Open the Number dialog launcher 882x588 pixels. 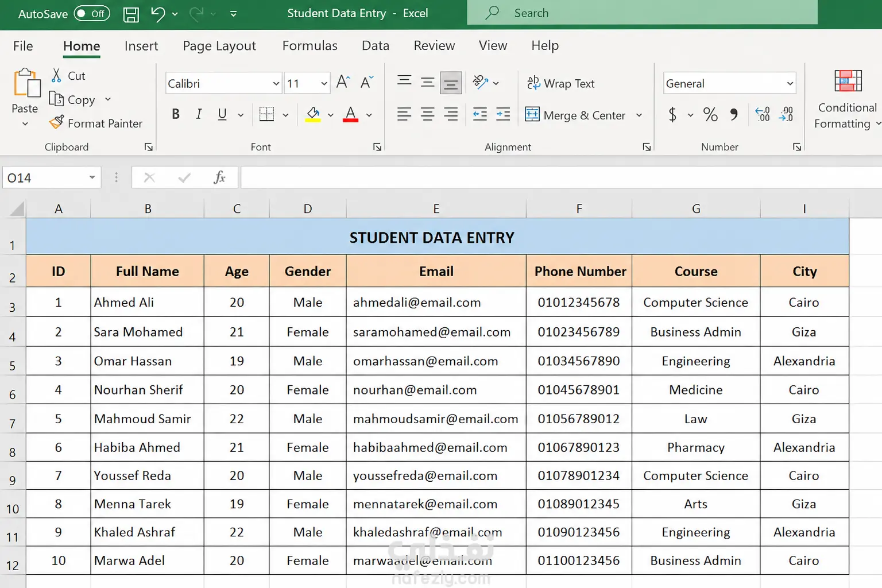point(797,147)
